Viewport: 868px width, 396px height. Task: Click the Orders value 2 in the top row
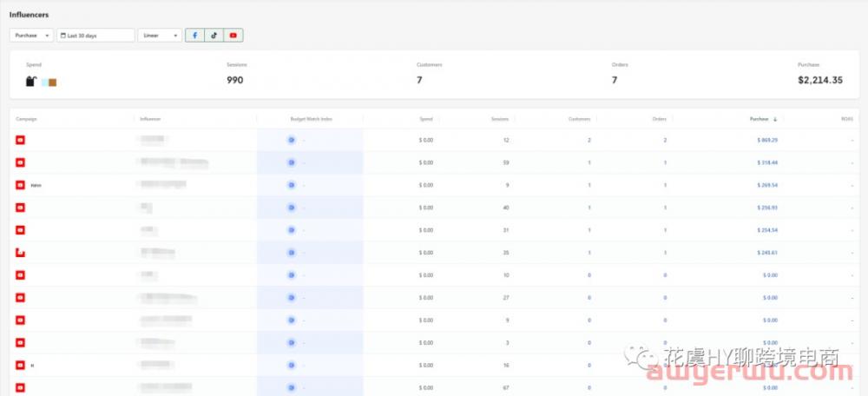pos(665,140)
